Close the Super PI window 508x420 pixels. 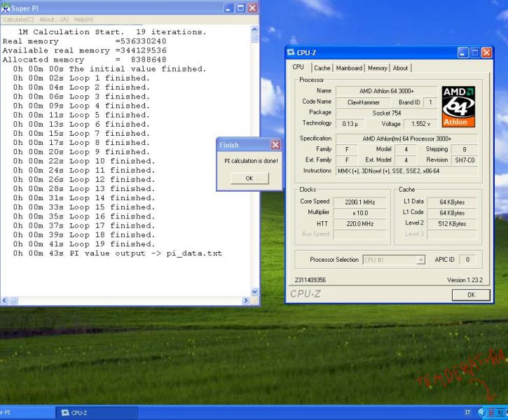pos(253,8)
